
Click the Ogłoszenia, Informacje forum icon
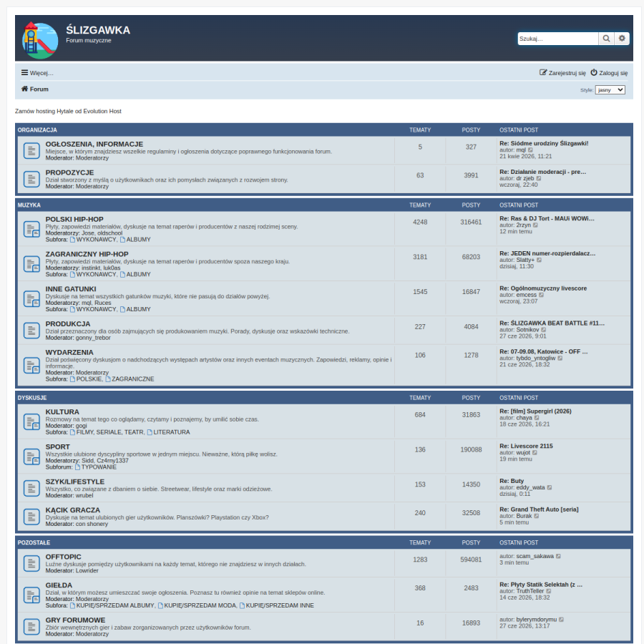[31, 151]
